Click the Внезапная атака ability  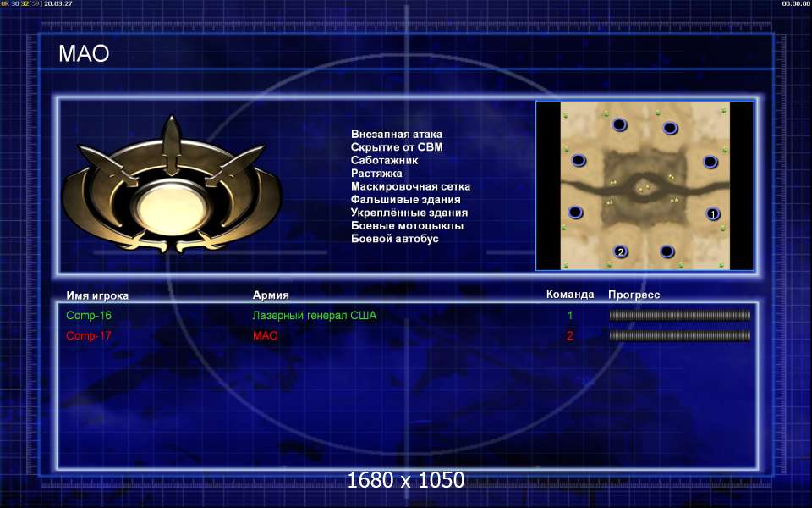(397, 135)
